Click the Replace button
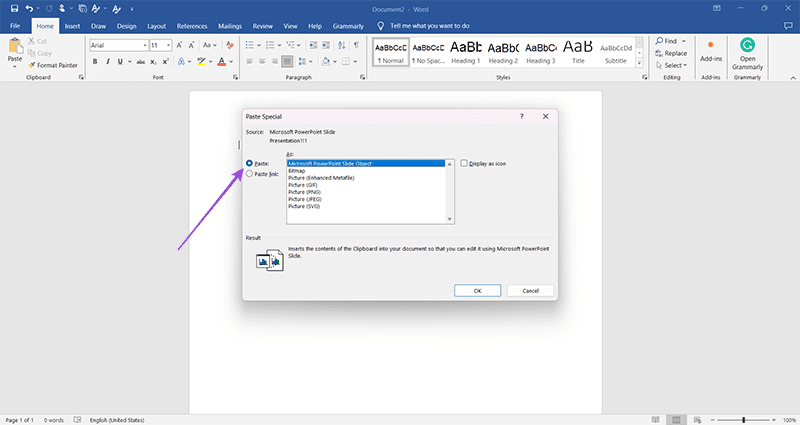The width and height of the screenshot is (800, 425). (x=671, y=53)
